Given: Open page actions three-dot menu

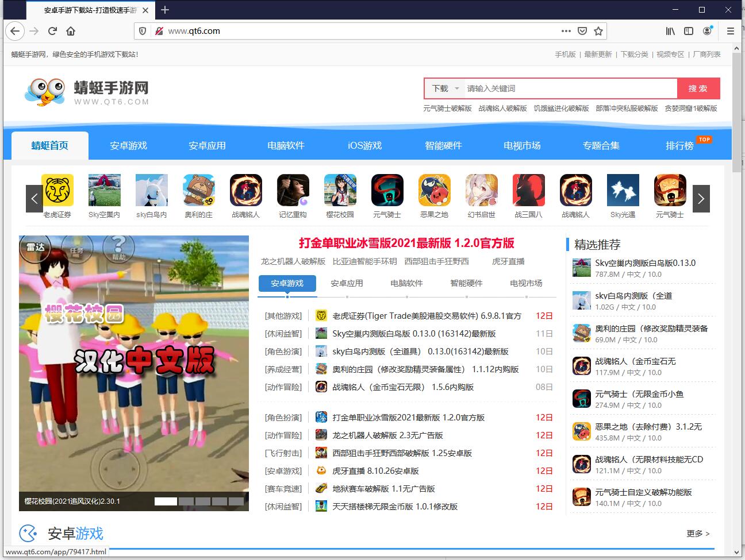Looking at the screenshot, I should click(566, 31).
